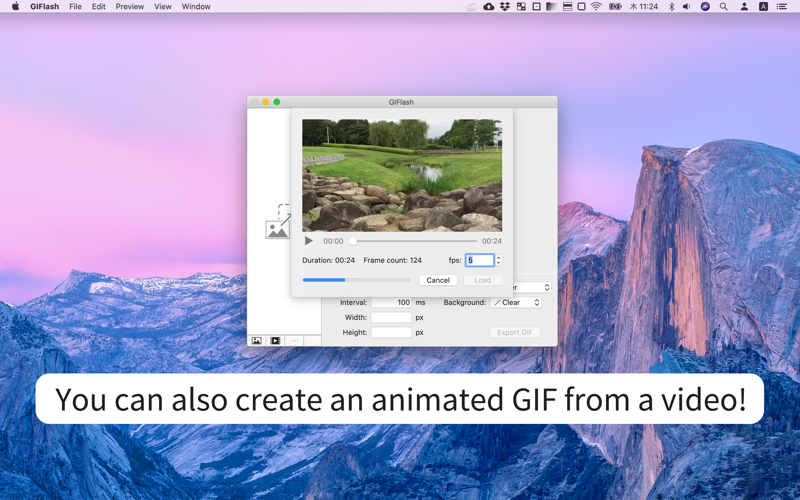Open the Apple menu
This screenshot has height=500, width=800.
pyautogui.click(x=15, y=7)
